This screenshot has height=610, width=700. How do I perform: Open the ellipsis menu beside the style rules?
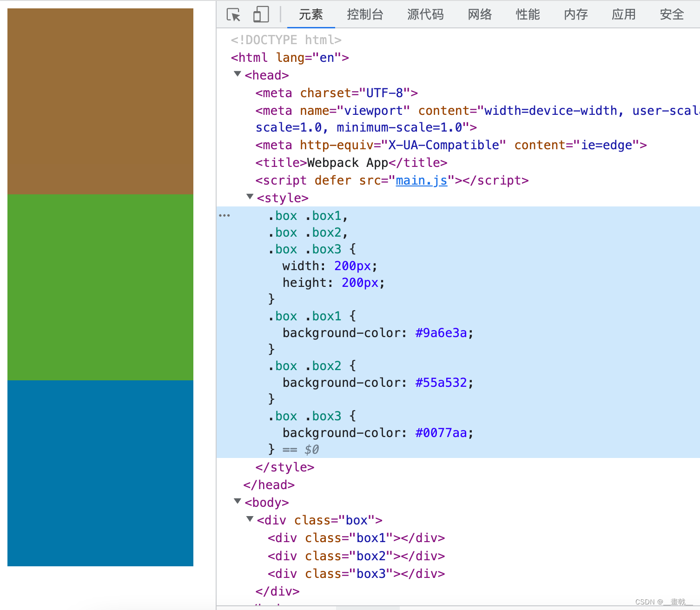tap(225, 215)
